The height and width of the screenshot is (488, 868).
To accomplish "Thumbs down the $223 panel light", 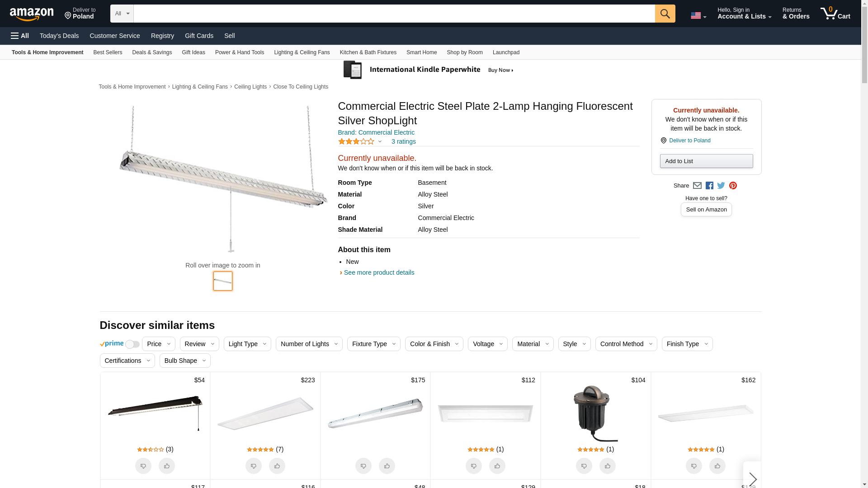I will tap(254, 466).
